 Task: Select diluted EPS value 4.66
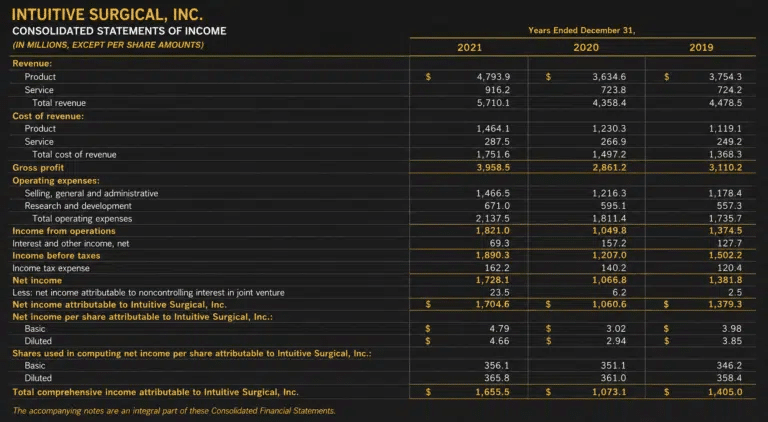[500, 341]
